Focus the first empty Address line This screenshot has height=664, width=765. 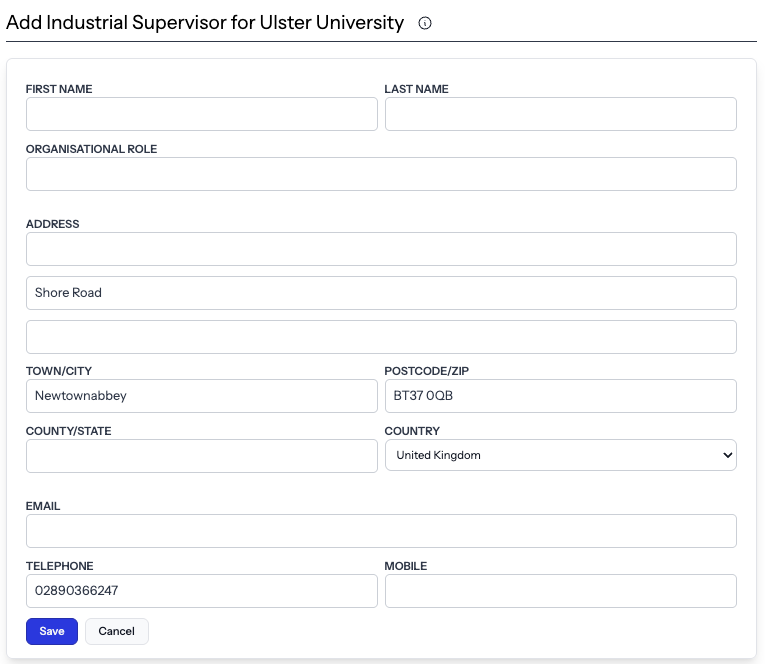click(381, 249)
